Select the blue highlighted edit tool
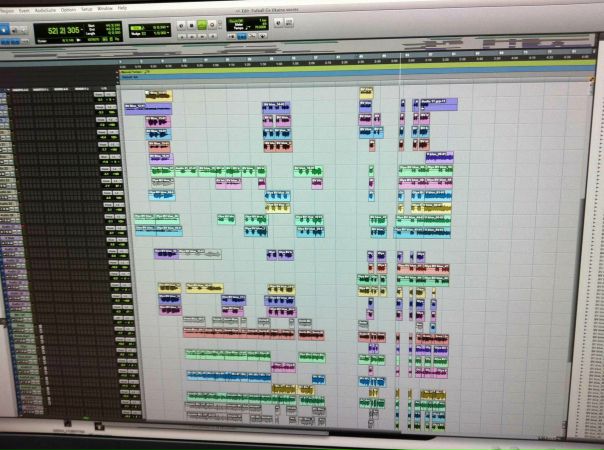This screenshot has height=450, width=604. 5,30
